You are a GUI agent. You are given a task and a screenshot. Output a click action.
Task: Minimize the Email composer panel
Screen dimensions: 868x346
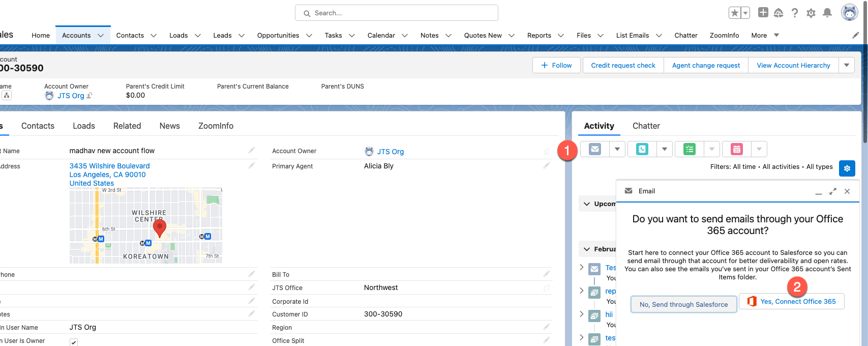point(818,192)
